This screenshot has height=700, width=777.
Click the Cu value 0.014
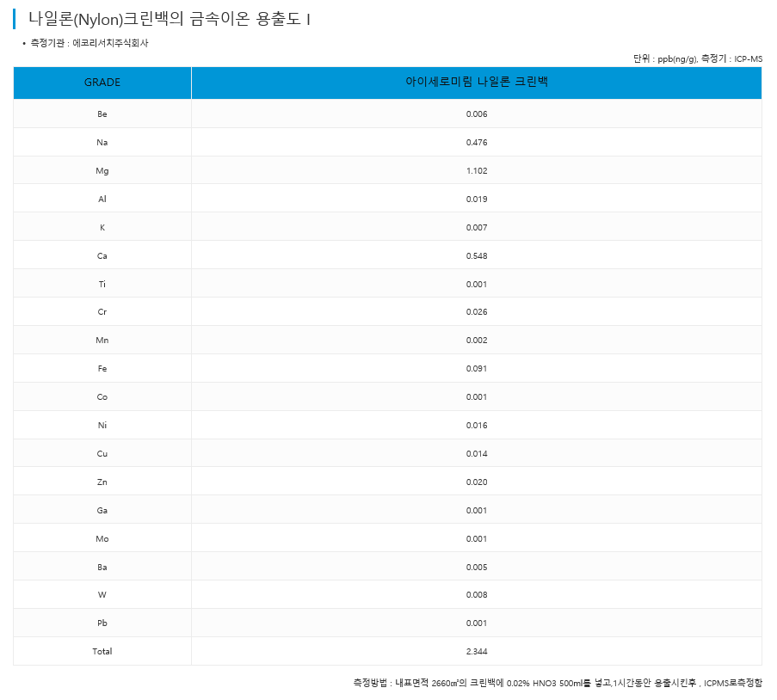click(x=476, y=453)
